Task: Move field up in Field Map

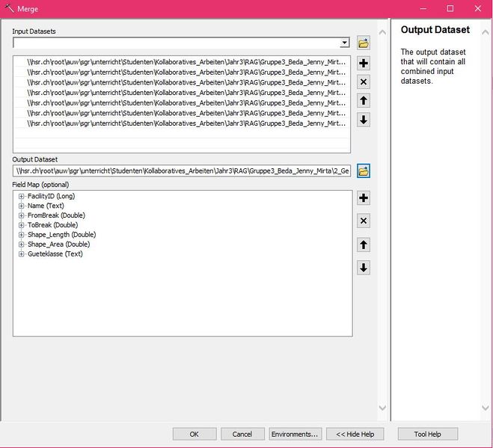Action: pyautogui.click(x=364, y=245)
